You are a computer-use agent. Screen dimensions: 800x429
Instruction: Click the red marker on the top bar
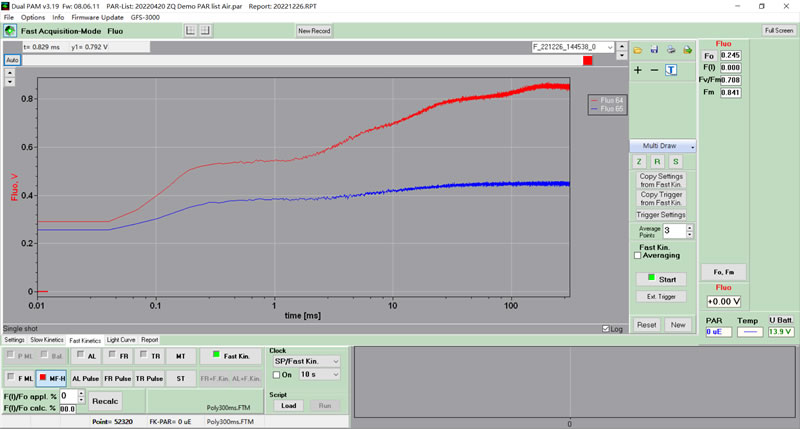tap(587, 60)
